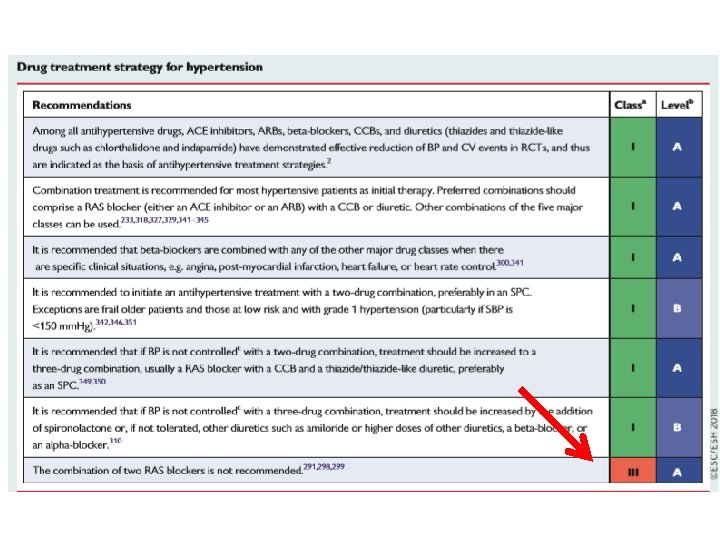This screenshot has width=720, height=540.
Task: Click the beta-blockers combined recommendation text
Action: pos(277,258)
